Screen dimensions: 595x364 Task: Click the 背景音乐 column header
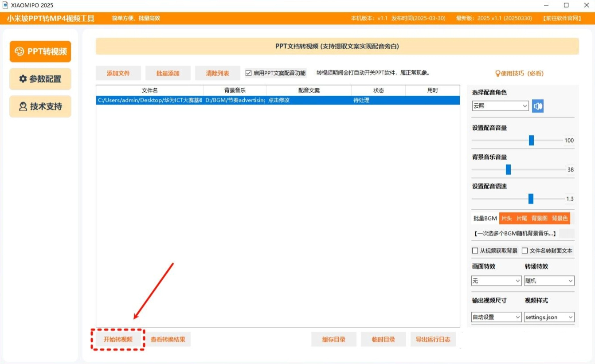235,90
